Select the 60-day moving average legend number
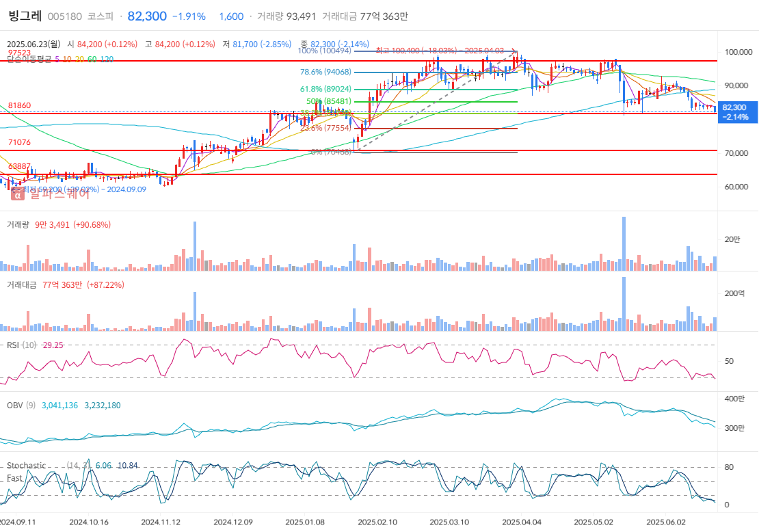 click(92, 59)
